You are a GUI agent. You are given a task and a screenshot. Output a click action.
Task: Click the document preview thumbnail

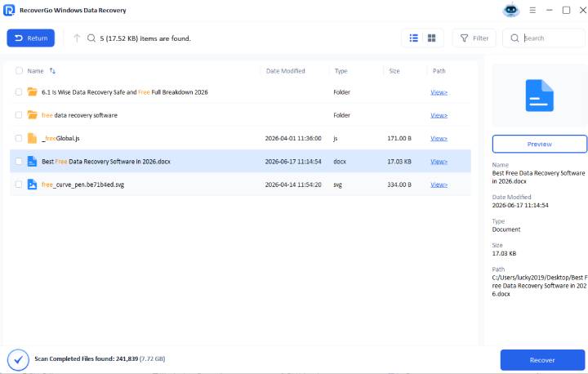pos(539,96)
